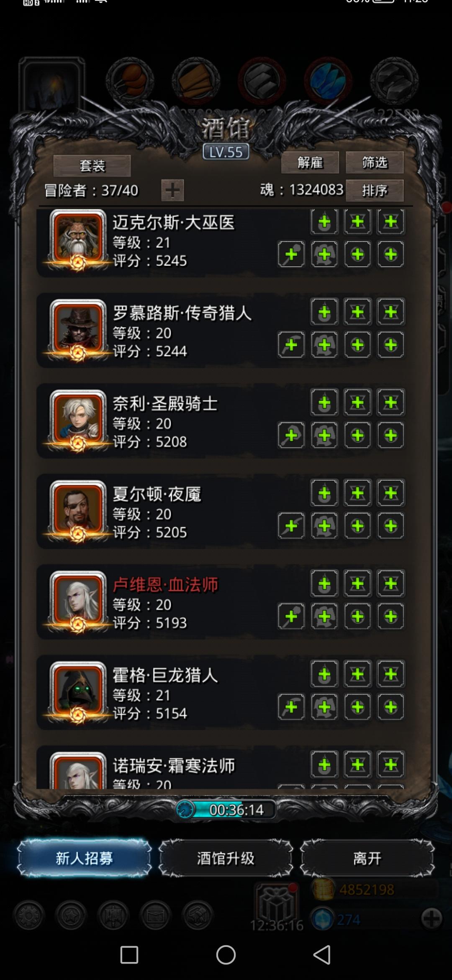Open the 排序 sort options
The image size is (452, 980).
pyautogui.click(x=375, y=191)
